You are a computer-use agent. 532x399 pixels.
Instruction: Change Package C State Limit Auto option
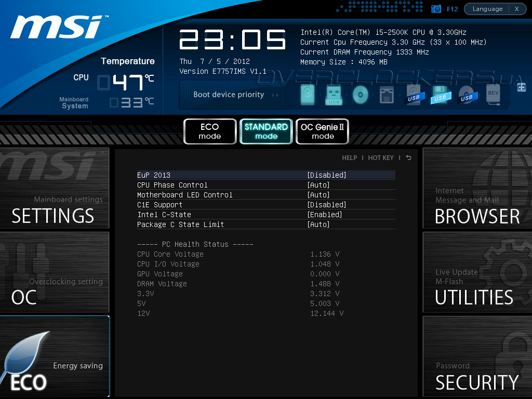click(318, 224)
